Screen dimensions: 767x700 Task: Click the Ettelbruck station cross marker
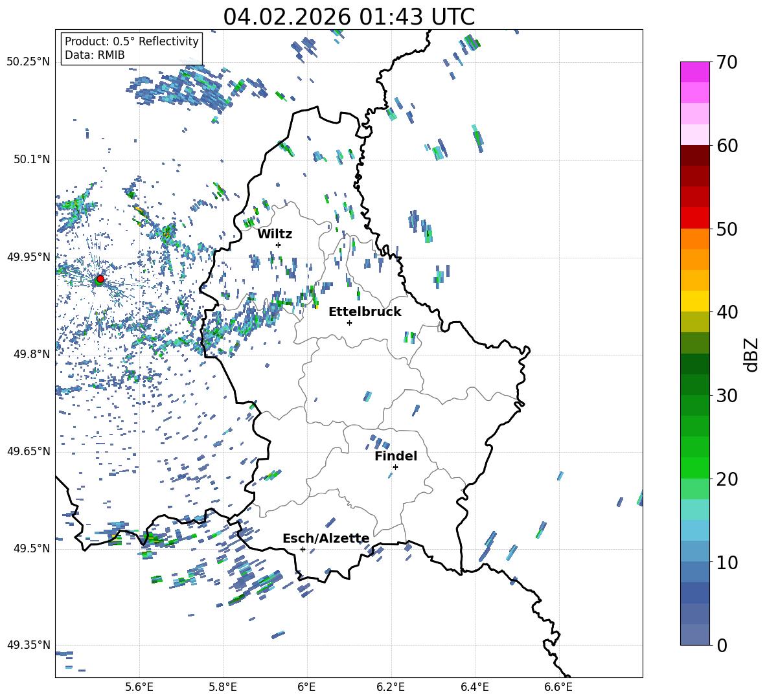coord(349,322)
